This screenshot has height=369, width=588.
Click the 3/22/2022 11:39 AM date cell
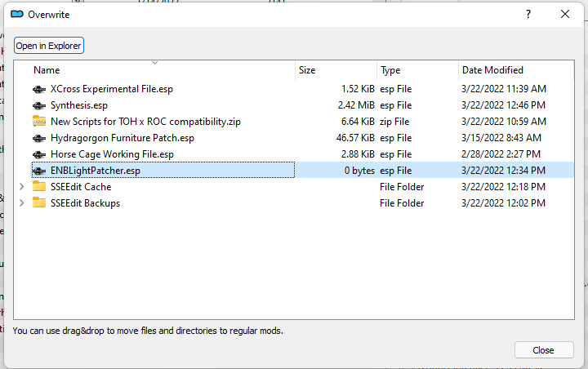504,89
